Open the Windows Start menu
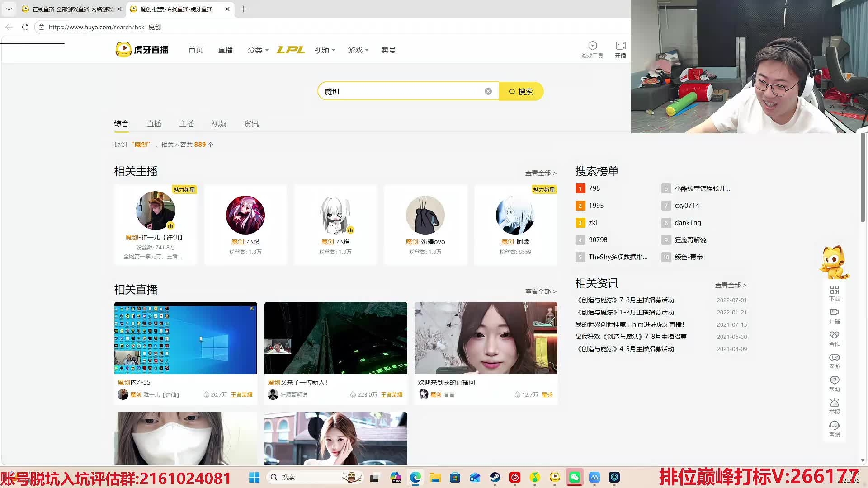 point(255,477)
